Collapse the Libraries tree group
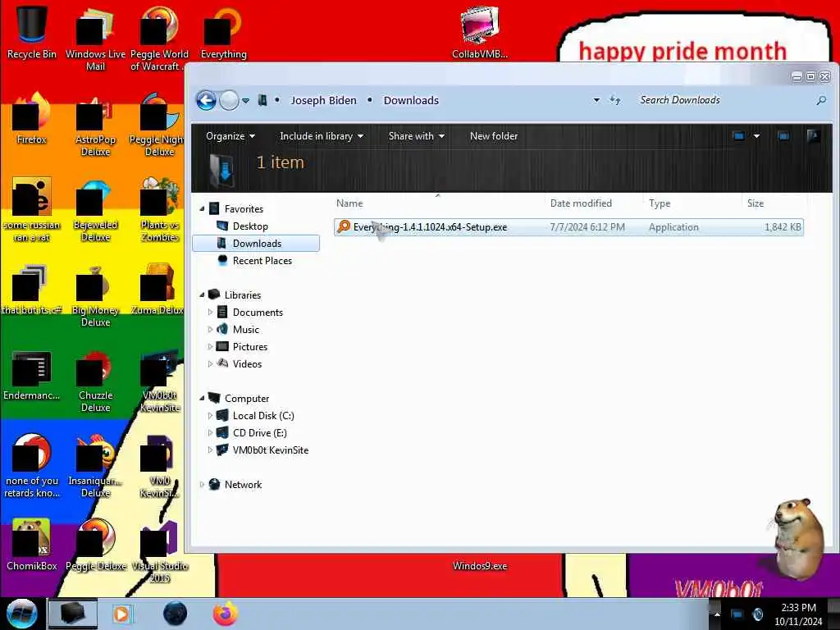 pyautogui.click(x=202, y=295)
